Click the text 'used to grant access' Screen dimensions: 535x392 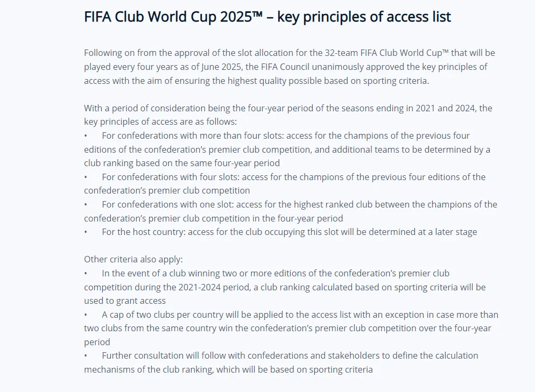(125, 301)
